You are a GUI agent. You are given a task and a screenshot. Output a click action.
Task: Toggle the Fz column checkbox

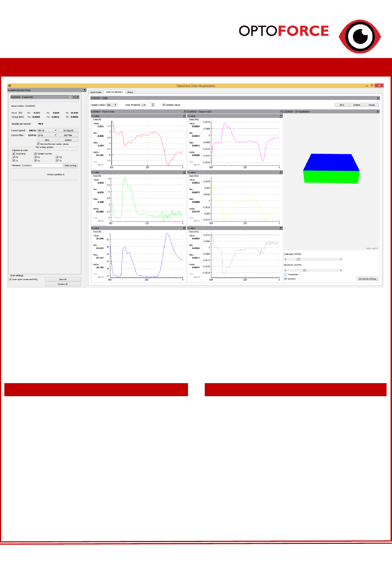57,157
